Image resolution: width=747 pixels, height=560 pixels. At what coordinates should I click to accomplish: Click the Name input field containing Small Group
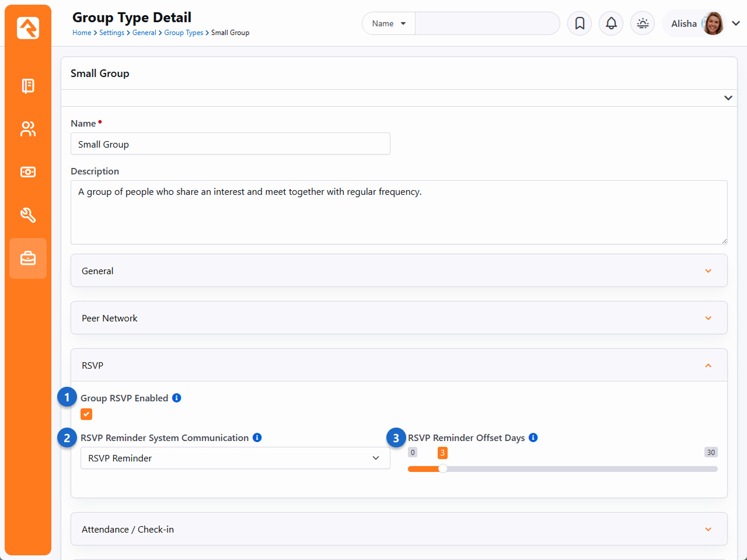tap(230, 144)
